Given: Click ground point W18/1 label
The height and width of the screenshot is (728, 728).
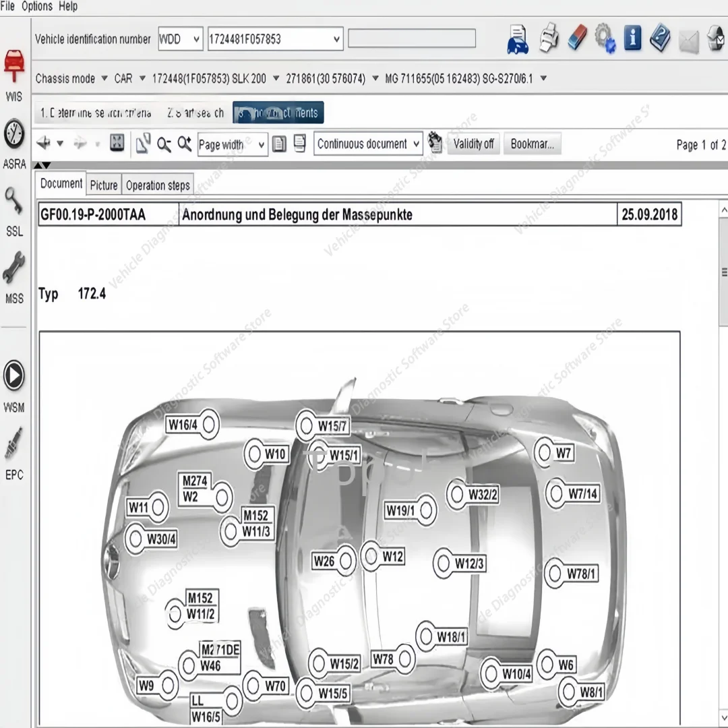Looking at the screenshot, I should (451, 637).
